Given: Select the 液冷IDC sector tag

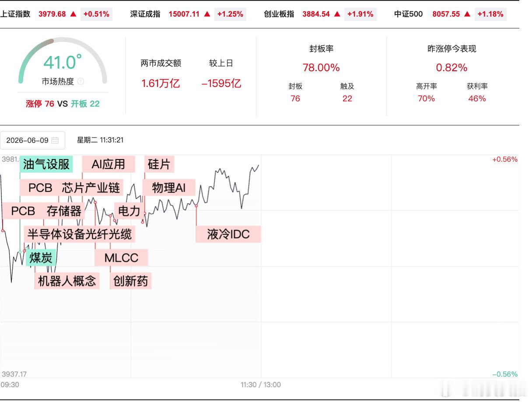Looking at the screenshot, I should [228, 234].
